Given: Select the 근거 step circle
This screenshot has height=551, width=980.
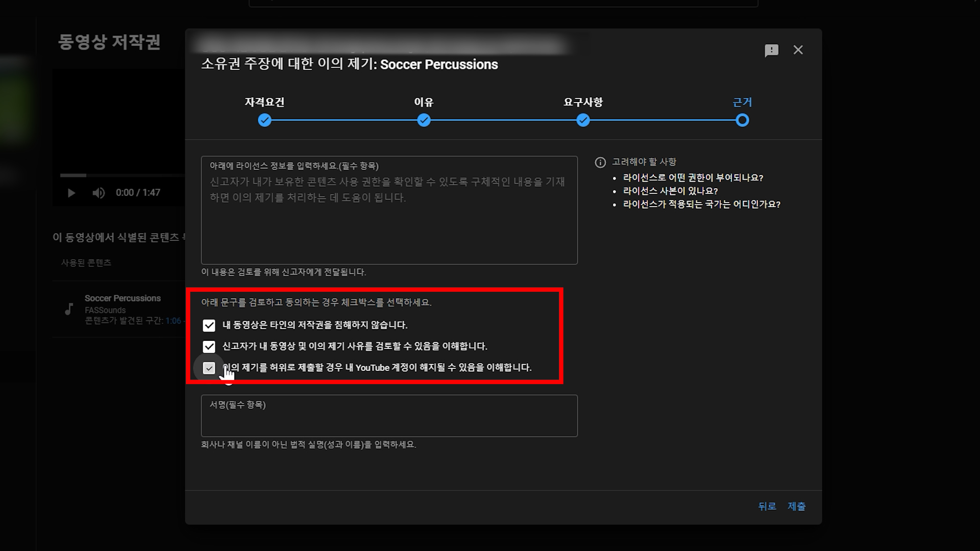Looking at the screenshot, I should click(742, 120).
